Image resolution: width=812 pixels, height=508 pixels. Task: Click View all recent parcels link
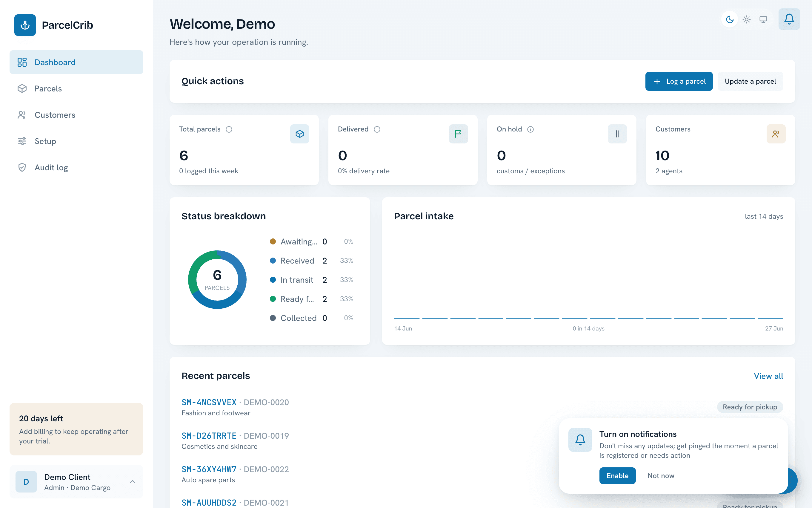(768, 376)
